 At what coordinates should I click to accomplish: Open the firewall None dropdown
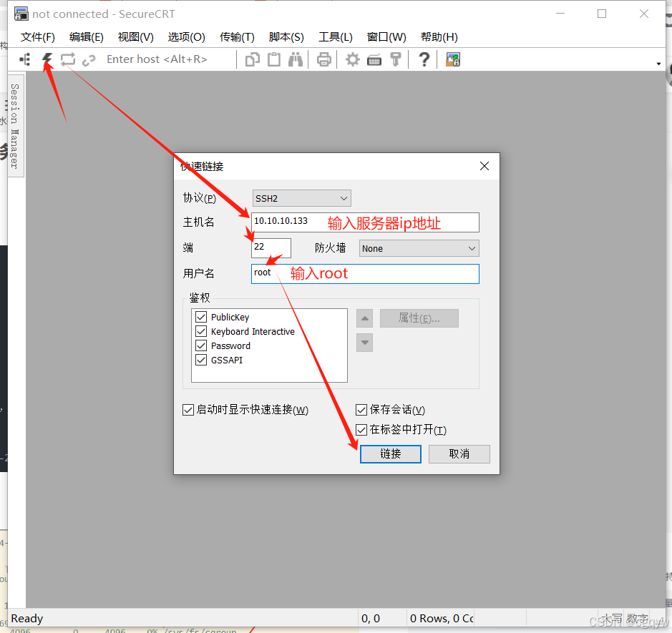coord(419,248)
